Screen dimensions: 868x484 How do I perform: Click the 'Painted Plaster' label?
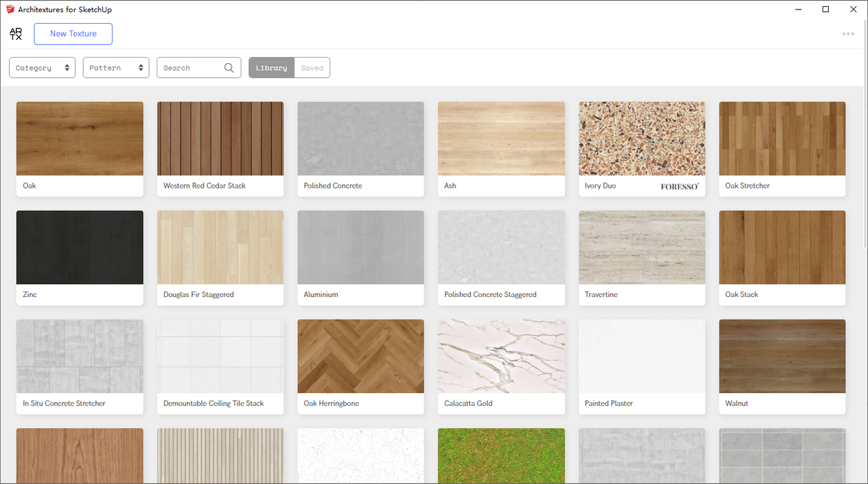point(609,403)
